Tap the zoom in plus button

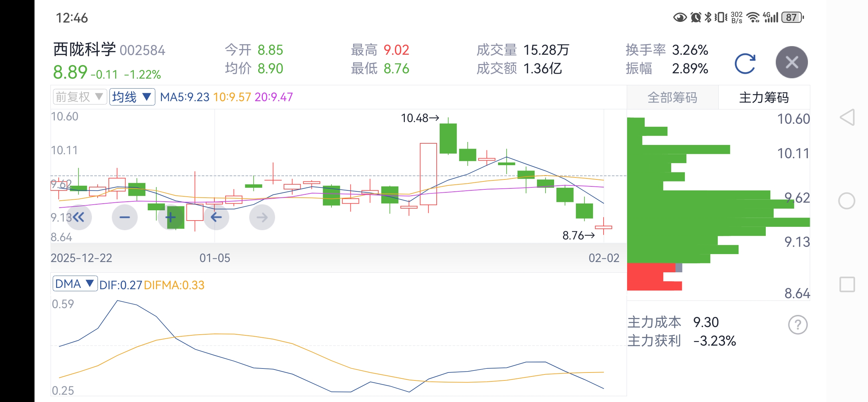click(171, 217)
